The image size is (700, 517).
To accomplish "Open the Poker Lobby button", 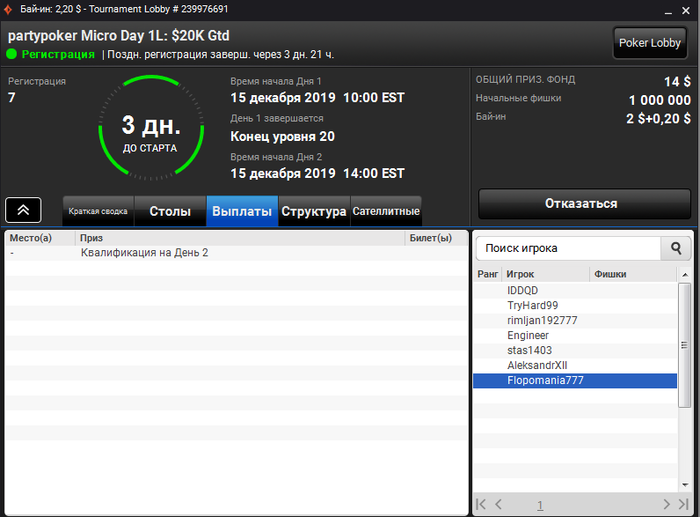I will point(650,43).
